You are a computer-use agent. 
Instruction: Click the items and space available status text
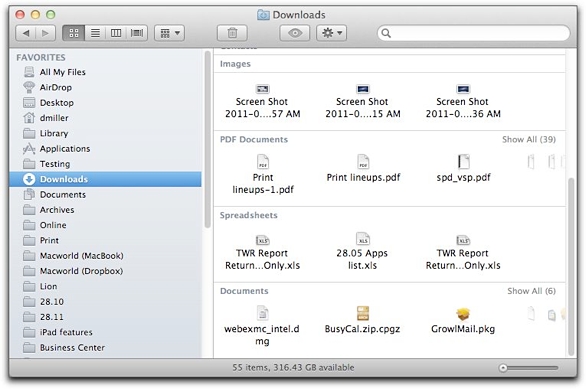point(293,368)
